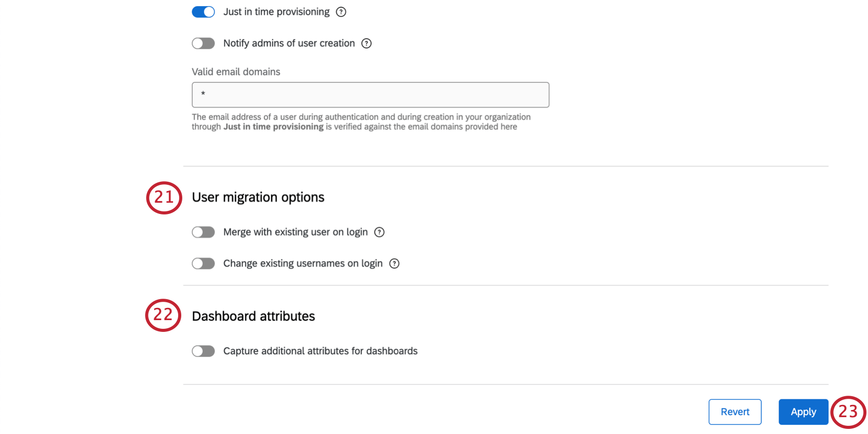Enable Notify admins of user creation
Screen dimensions: 868x434
click(203, 43)
